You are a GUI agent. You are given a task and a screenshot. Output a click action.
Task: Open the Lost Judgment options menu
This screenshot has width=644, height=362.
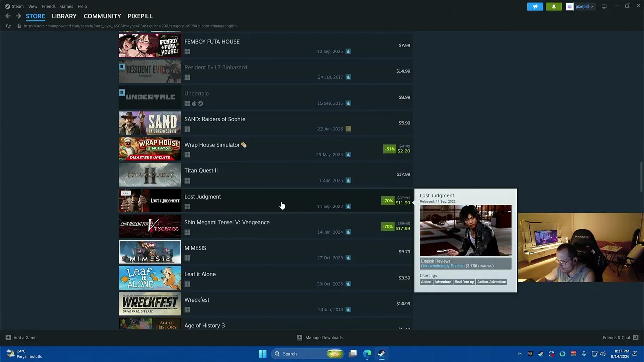126,193
